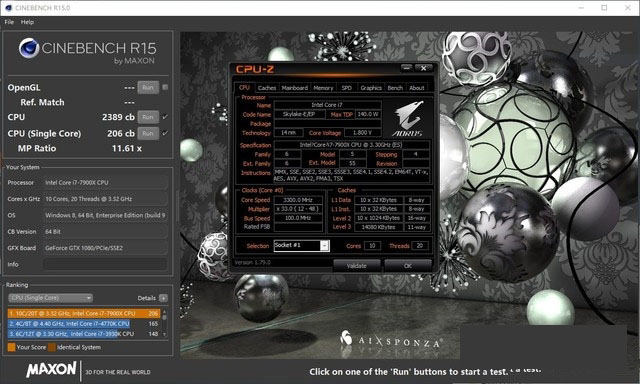The image size is (640, 384).
Task: Minimize the Cinebench window
Action: (581, 8)
